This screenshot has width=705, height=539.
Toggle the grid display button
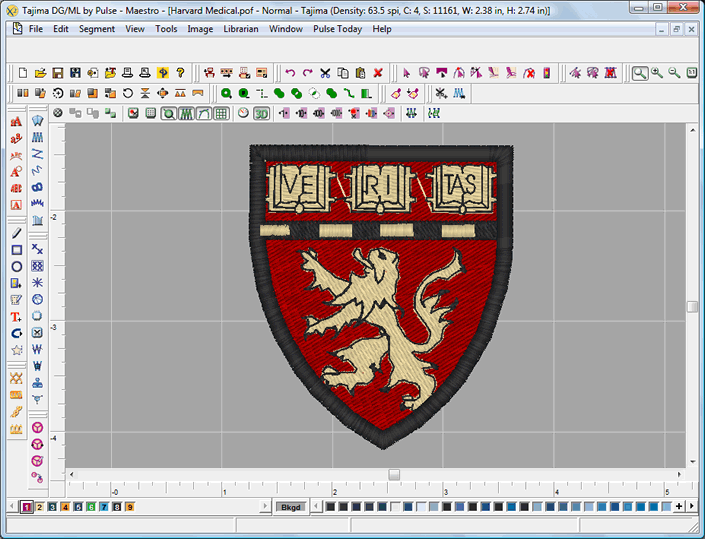[x=221, y=113]
